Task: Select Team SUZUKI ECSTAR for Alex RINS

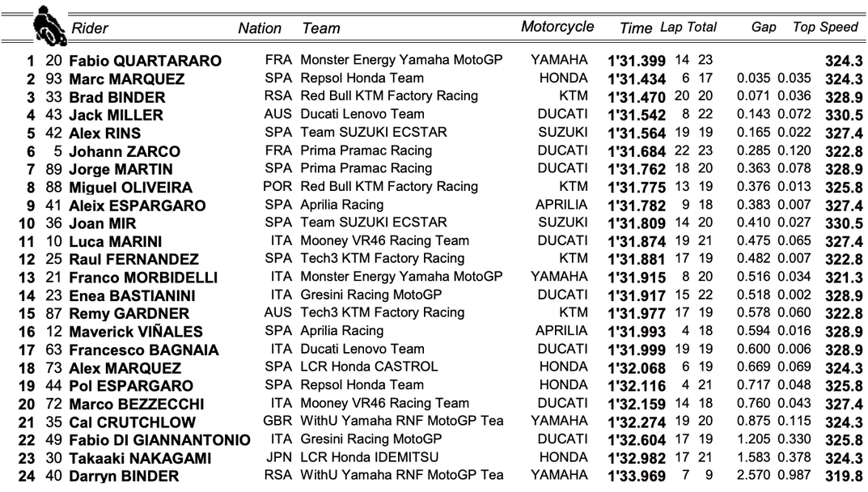Action: [x=373, y=133]
